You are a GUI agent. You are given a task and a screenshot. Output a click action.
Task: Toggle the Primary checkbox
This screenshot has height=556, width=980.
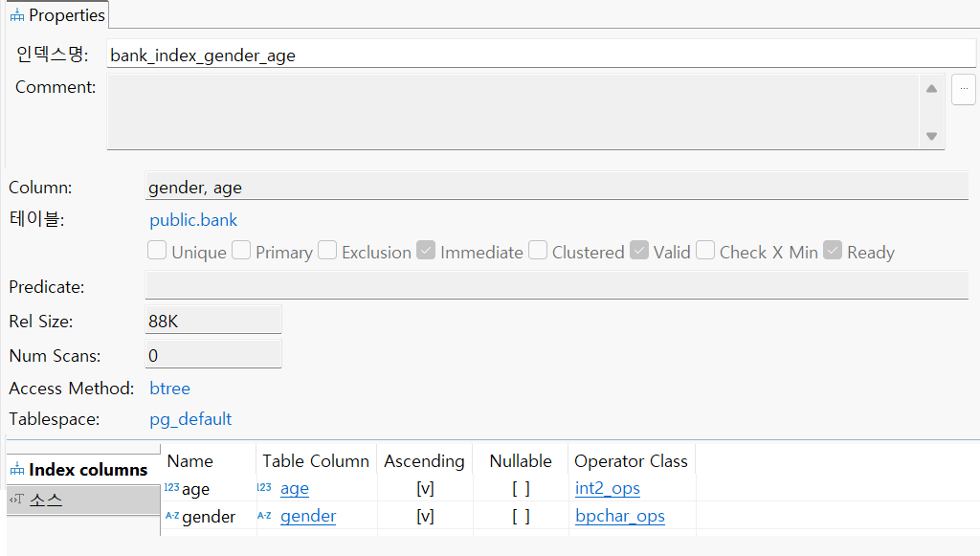241,251
